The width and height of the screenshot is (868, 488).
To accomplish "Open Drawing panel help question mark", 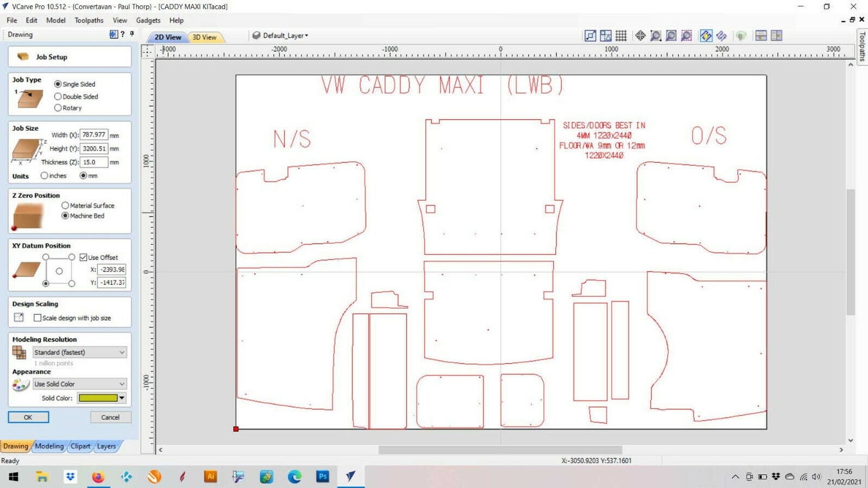I will [x=122, y=34].
